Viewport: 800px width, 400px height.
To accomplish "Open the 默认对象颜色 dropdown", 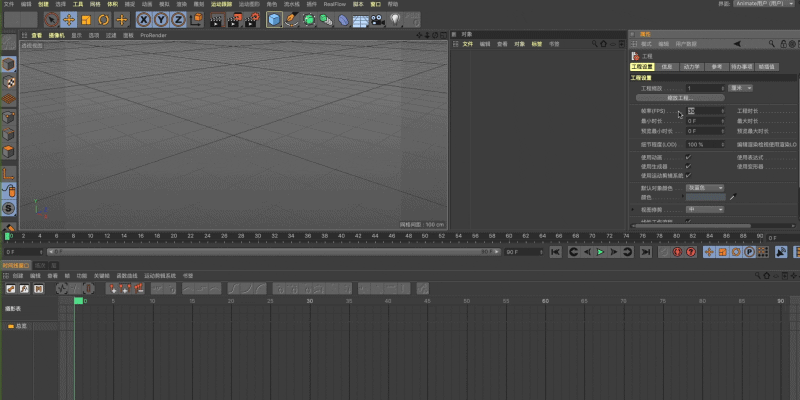I will [x=705, y=188].
